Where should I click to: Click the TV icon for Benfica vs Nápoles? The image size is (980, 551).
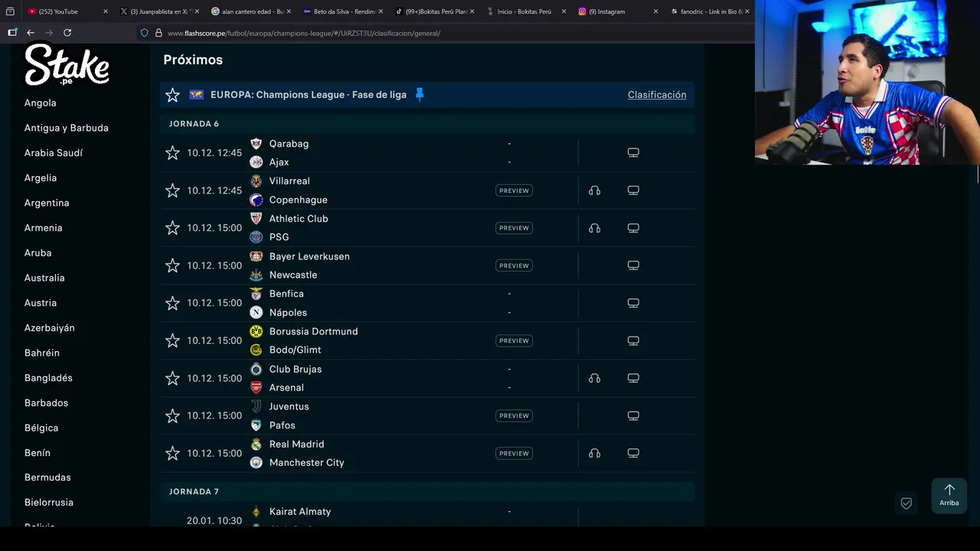[633, 303]
